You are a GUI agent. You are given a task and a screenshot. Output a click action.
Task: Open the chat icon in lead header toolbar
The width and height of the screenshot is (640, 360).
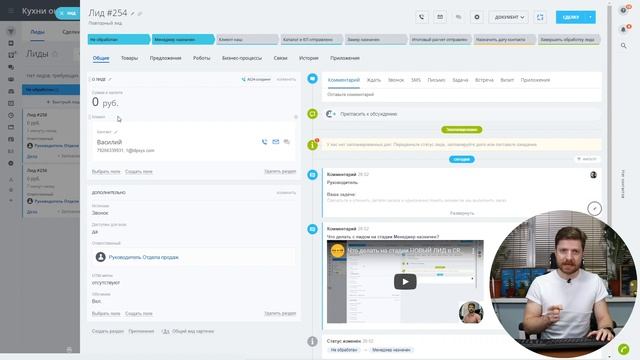pos(458,17)
